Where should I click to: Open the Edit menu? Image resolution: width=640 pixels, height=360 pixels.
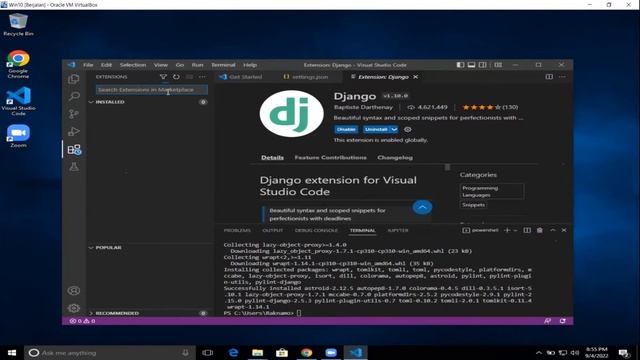107,65
